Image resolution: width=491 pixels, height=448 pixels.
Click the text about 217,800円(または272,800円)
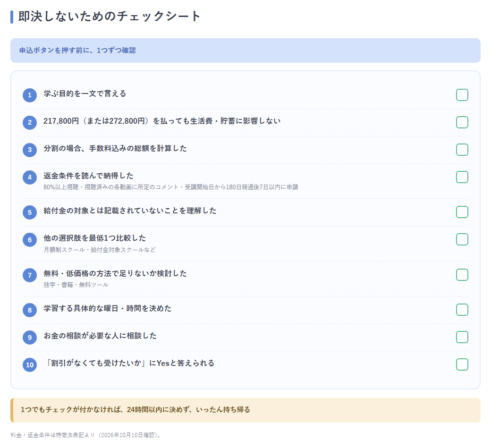coord(162,121)
